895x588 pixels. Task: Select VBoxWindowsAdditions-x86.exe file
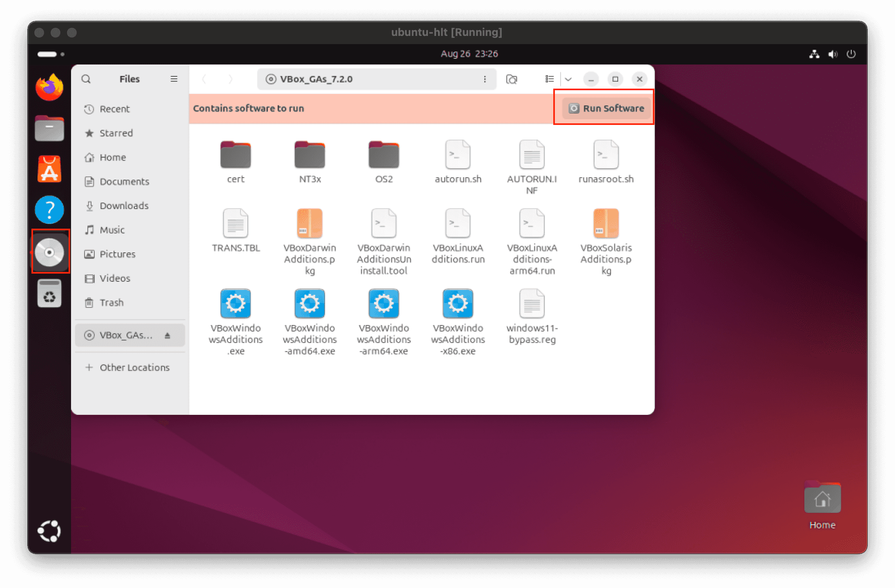(458, 322)
